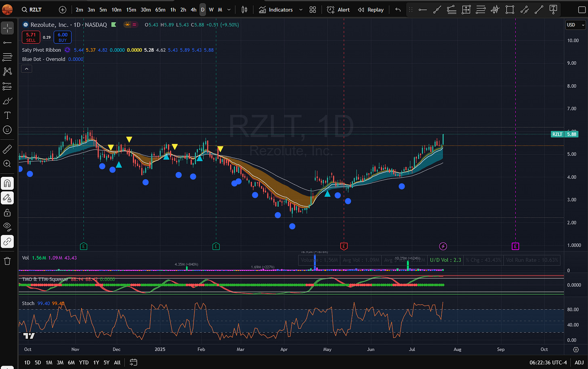
Task: Open the USD currency dropdown
Action: pos(575,25)
